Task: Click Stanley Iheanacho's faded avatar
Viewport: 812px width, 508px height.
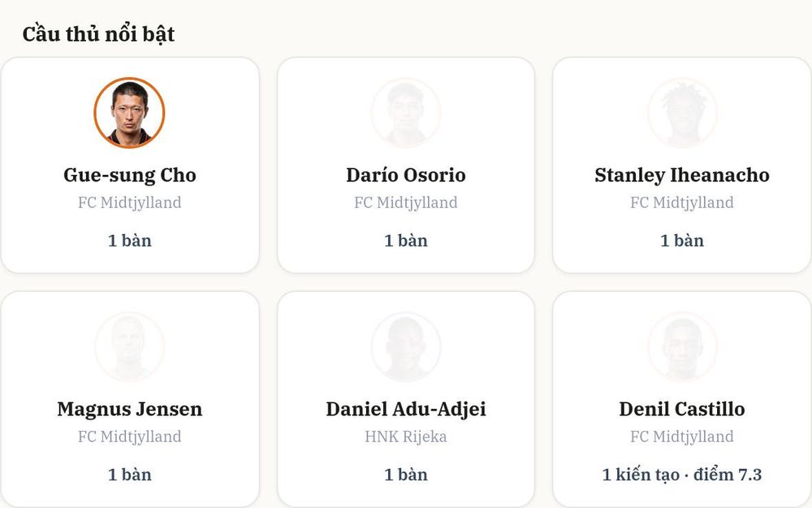Action: click(x=682, y=113)
